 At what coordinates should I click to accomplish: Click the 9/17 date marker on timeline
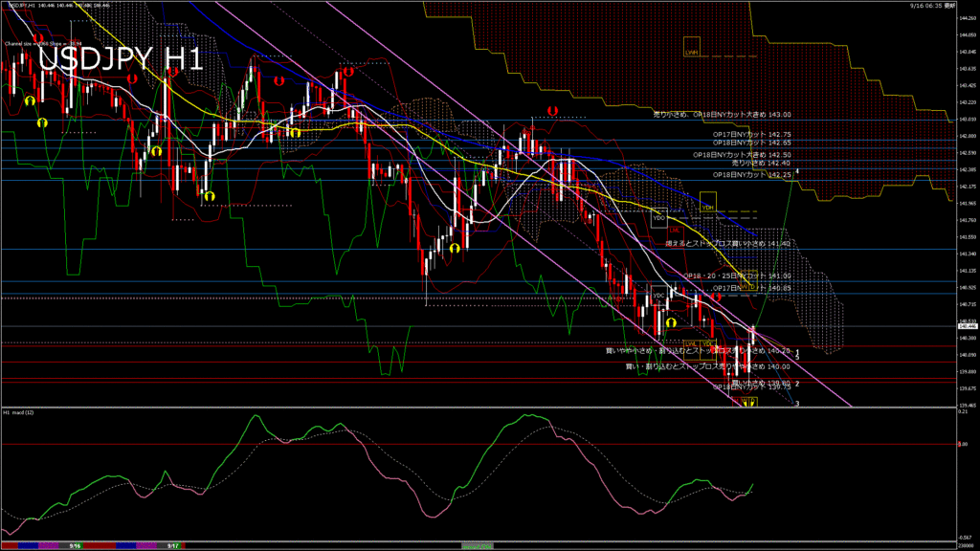[173, 545]
